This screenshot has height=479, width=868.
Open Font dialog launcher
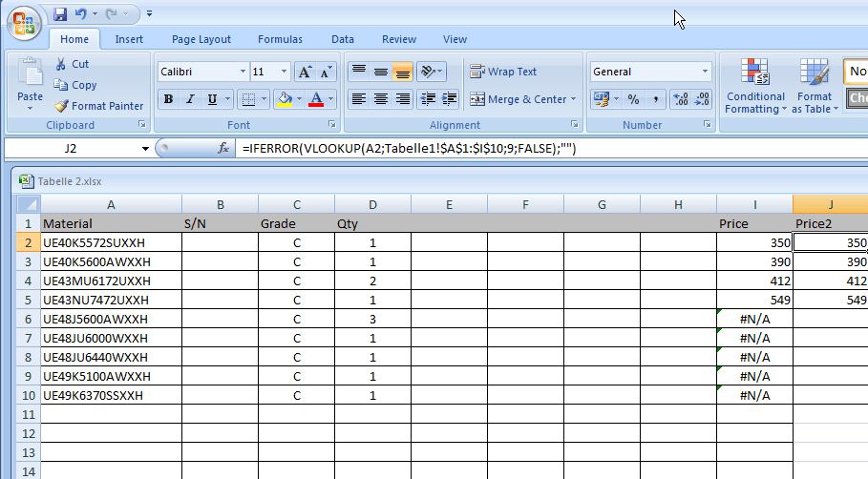coord(332,125)
